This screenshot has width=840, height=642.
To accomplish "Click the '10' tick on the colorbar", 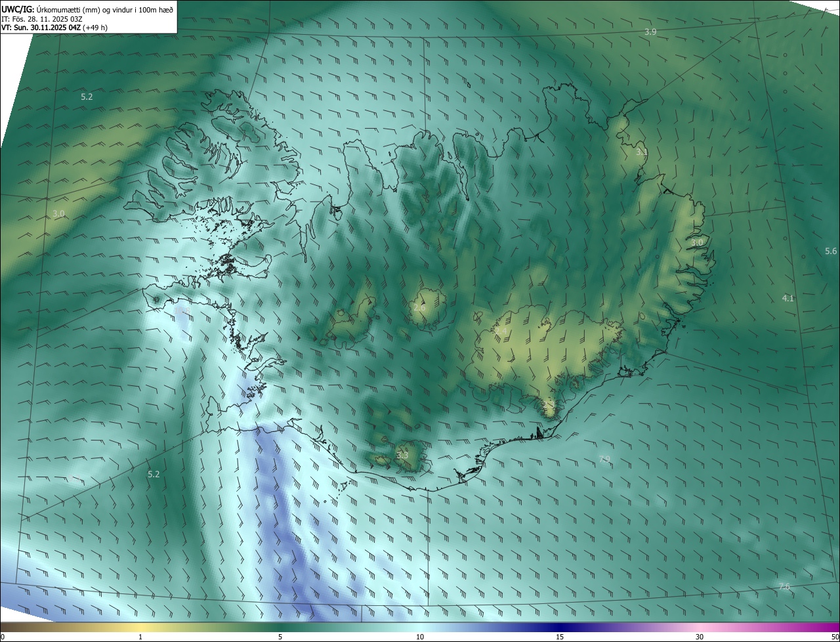I will tap(420, 637).
